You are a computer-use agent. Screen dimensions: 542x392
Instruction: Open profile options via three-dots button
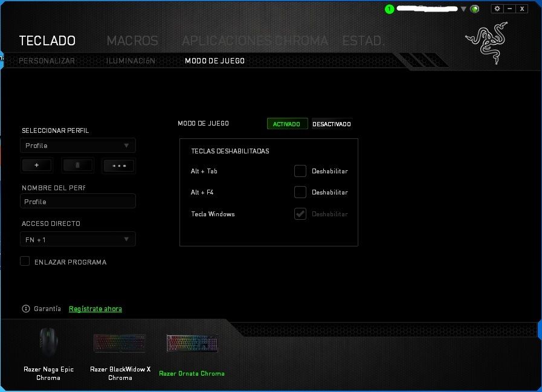(118, 165)
